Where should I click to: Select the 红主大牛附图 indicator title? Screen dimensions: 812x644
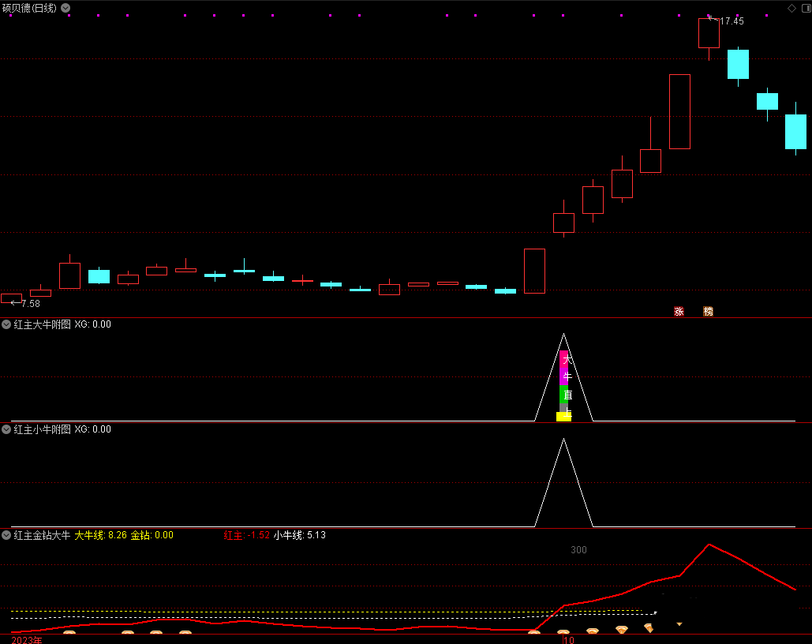42,324
